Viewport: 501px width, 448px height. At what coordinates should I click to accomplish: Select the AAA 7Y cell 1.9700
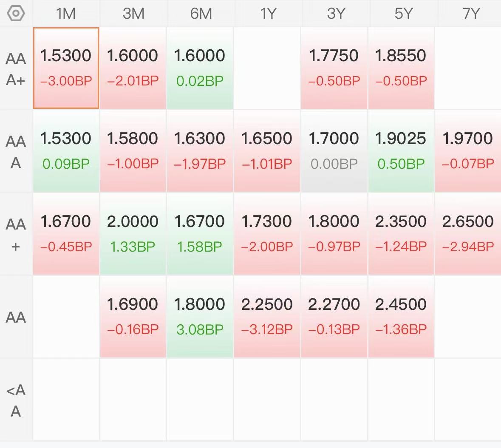tap(468, 151)
